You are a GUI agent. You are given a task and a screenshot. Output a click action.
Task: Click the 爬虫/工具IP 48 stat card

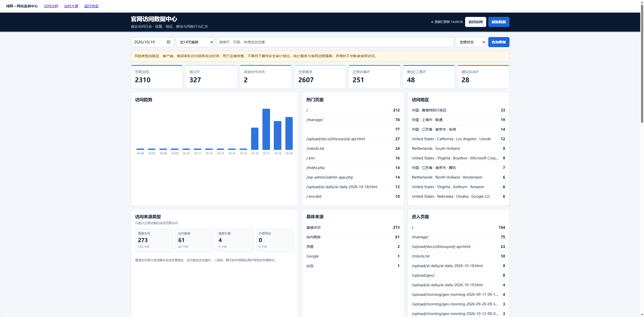tap(429, 77)
